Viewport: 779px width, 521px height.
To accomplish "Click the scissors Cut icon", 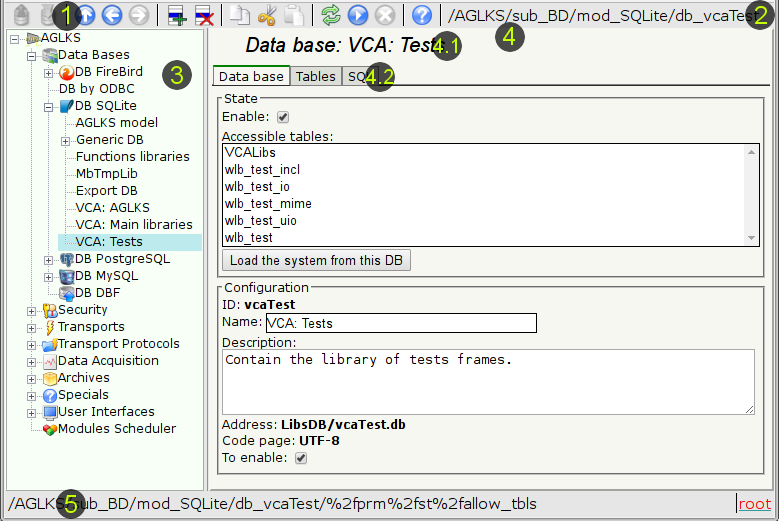I will (x=267, y=16).
